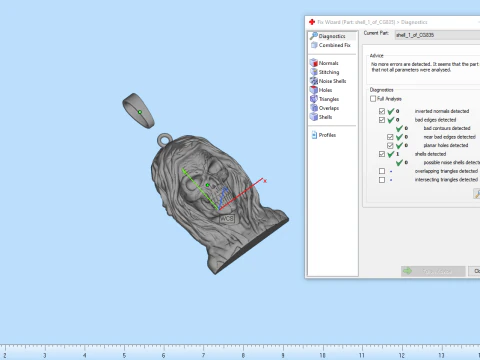The height and width of the screenshot is (360, 480).
Task: Click the 'bad contours detected' text
Action: (447, 128)
